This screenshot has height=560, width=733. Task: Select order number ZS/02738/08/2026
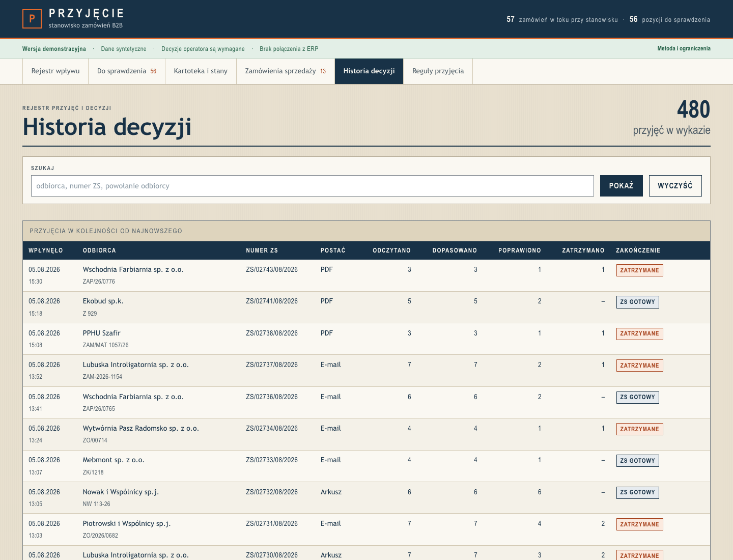272,333
